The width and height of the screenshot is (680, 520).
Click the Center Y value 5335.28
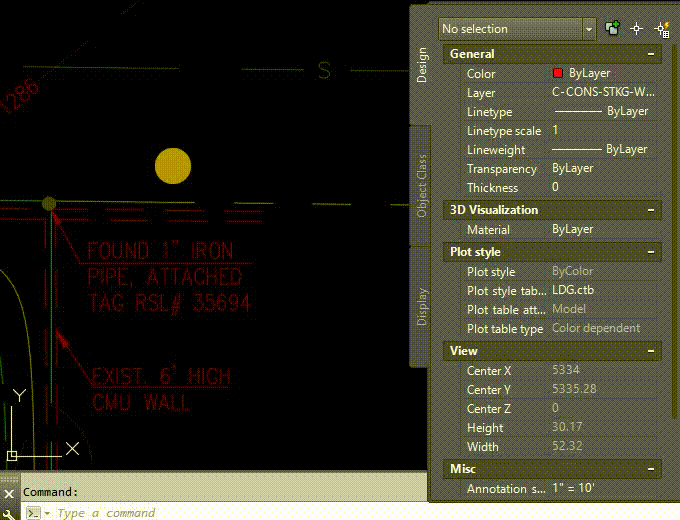coord(574,389)
